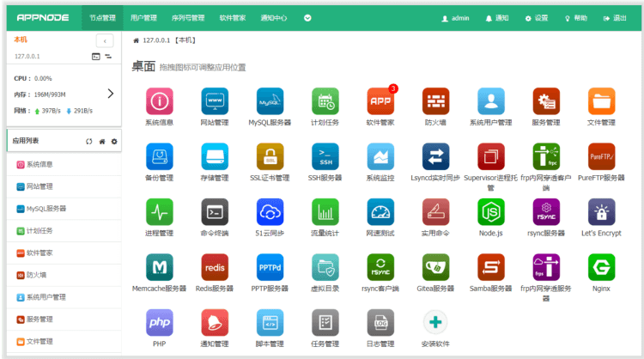Open the 系统监控 icon

pos(380,156)
